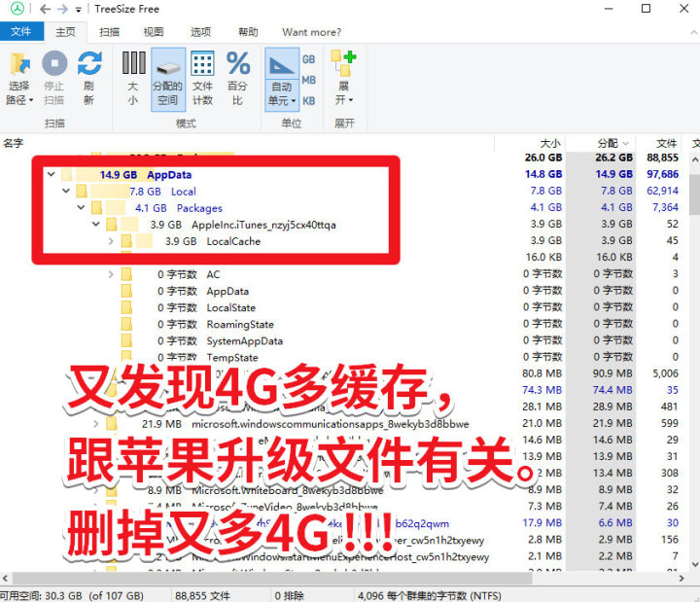The height and width of the screenshot is (602, 700).
Task: Click the 0-byte AppData subfolder icon
Action: click(126, 291)
